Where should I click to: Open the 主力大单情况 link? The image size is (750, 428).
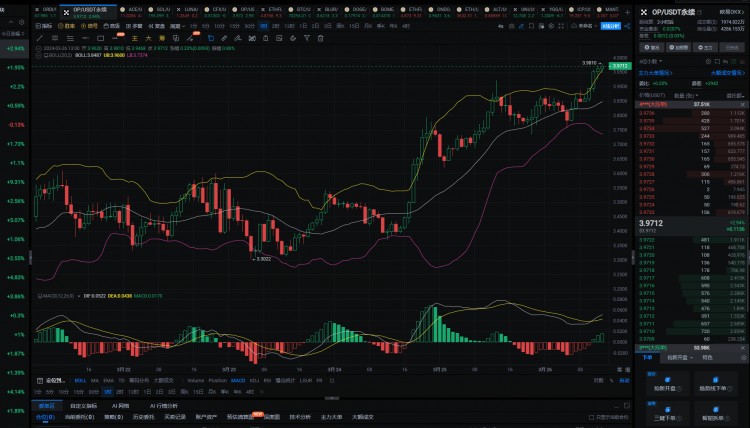click(x=655, y=73)
